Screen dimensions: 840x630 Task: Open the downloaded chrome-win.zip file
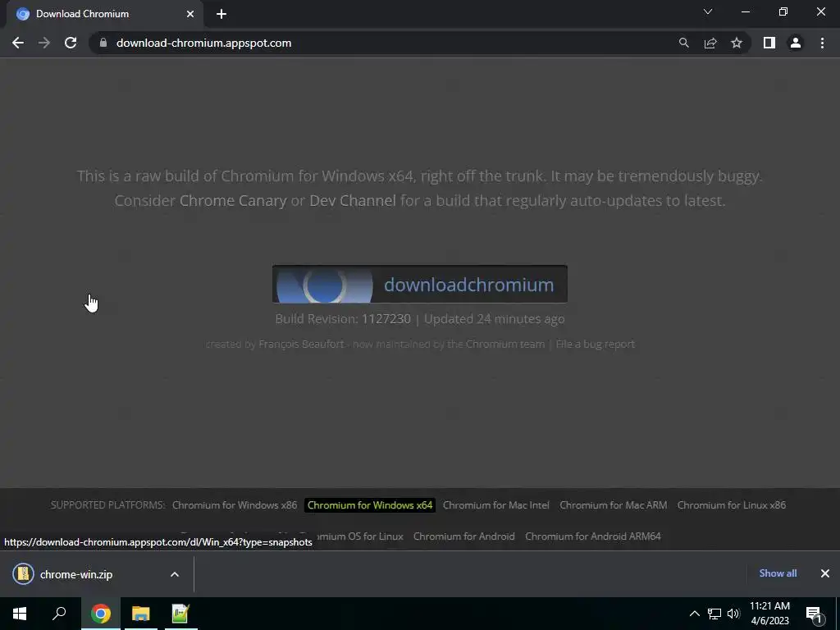(76, 574)
